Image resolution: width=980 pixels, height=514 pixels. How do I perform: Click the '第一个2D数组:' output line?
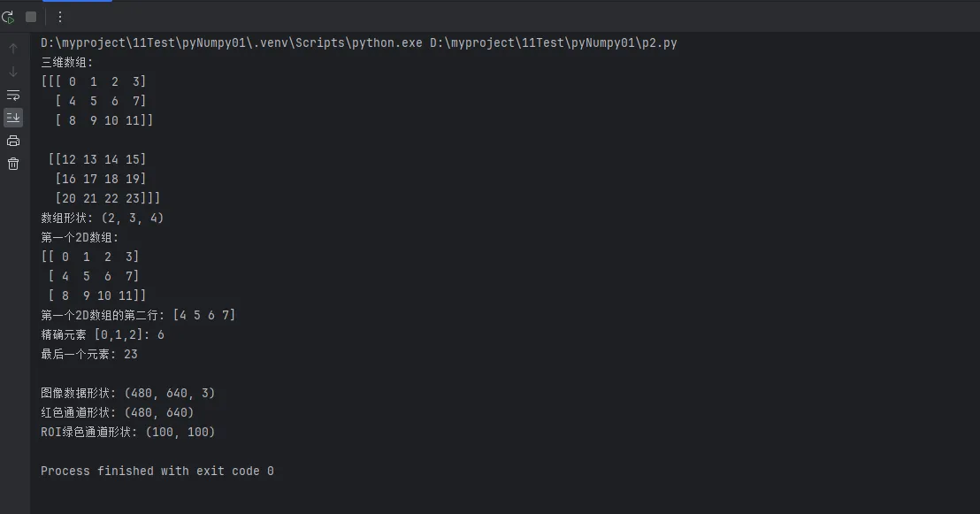(x=80, y=237)
